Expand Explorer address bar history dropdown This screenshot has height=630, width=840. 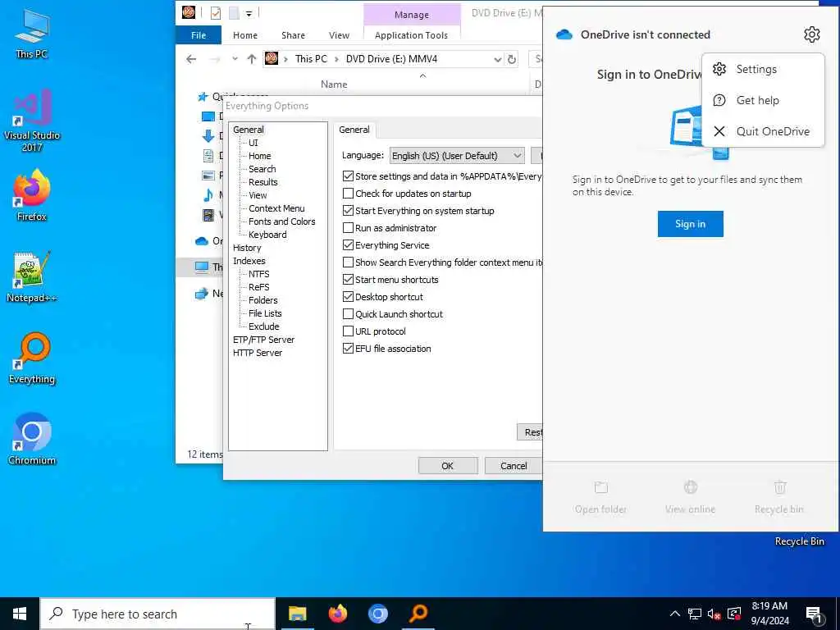tap(498, 59)
